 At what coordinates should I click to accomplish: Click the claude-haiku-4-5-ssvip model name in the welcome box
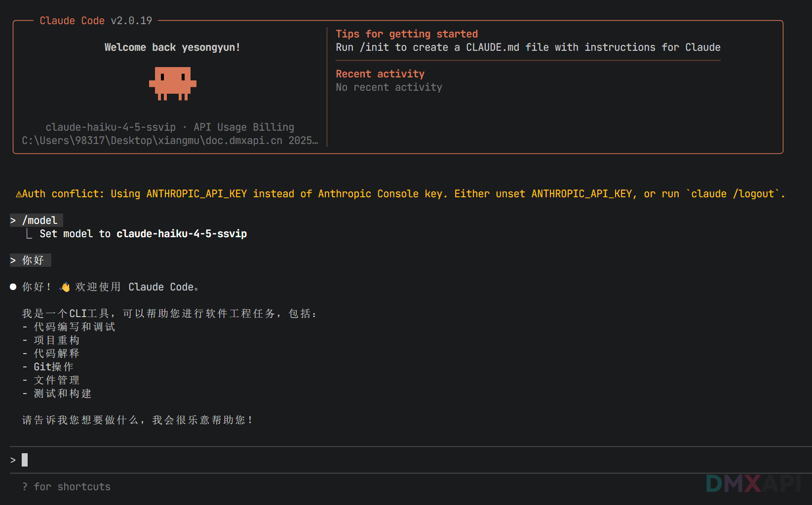click(111, 127)
